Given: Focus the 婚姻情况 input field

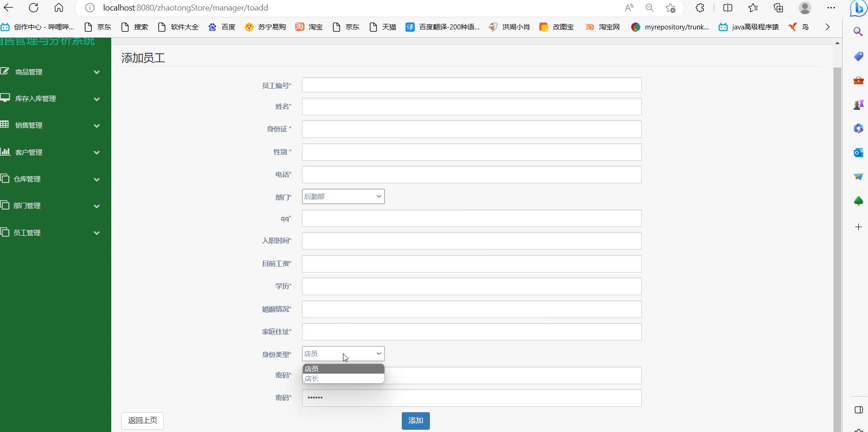Looking at the screenshot, I should tap(472, 309).
